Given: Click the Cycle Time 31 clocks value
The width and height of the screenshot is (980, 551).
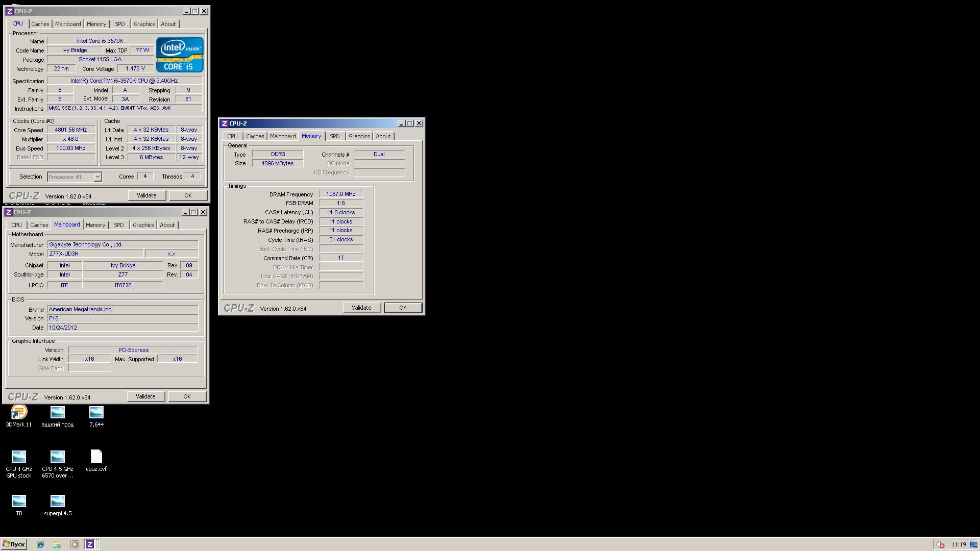Looking at the screenshot, I should [x=341, y=240].
